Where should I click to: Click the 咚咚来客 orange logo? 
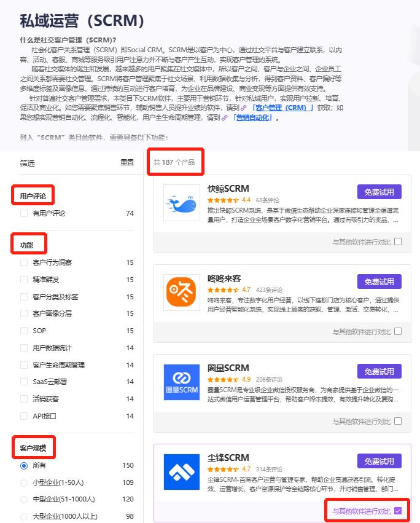182,292
